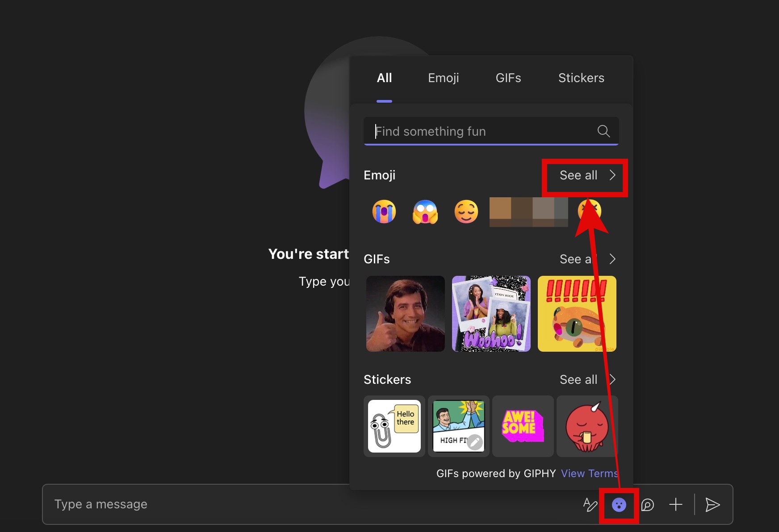The height and width of the screenshot is (532, 779).
Task: Send the message with the send icon
Action: coord(712,504)
